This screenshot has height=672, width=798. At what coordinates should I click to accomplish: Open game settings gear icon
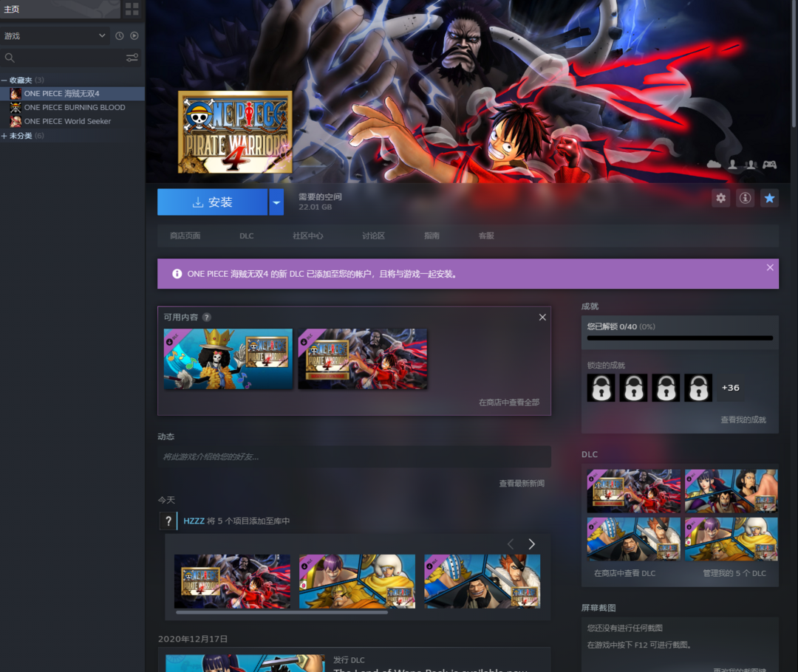720,198
